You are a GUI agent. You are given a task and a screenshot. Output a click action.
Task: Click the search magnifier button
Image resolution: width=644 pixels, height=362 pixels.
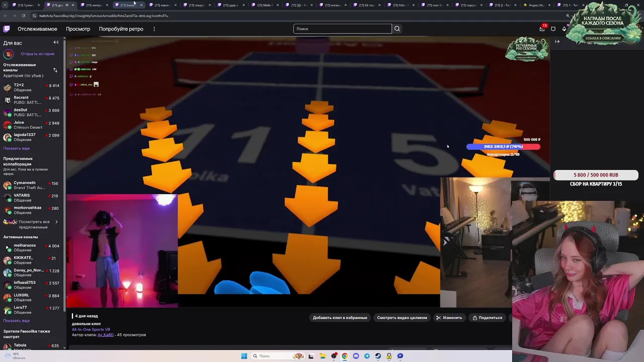tap(397, 29)
